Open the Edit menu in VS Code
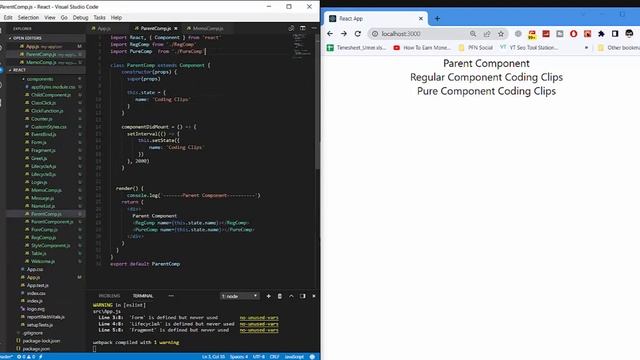Screen dimensions: 640x360 point(8,18)
